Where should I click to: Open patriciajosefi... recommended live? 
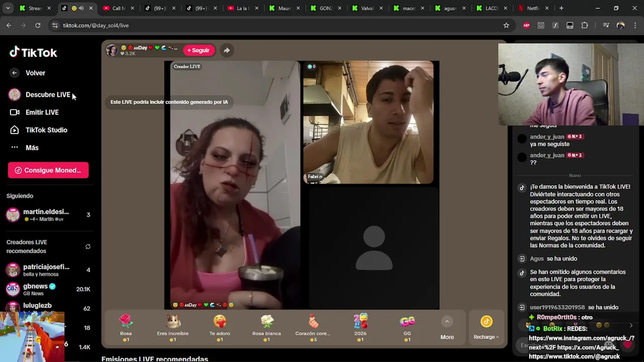pyautogui.click(x=48, y=270)
